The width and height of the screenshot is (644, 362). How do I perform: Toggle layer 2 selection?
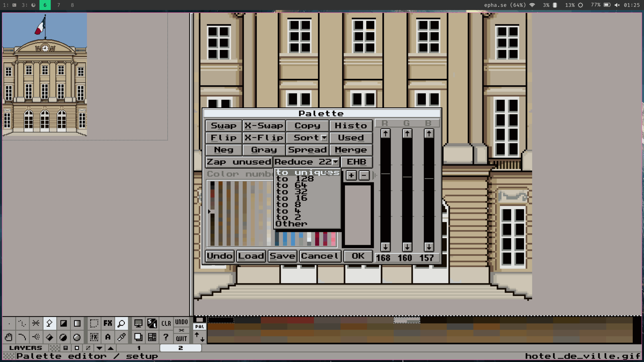181,348
